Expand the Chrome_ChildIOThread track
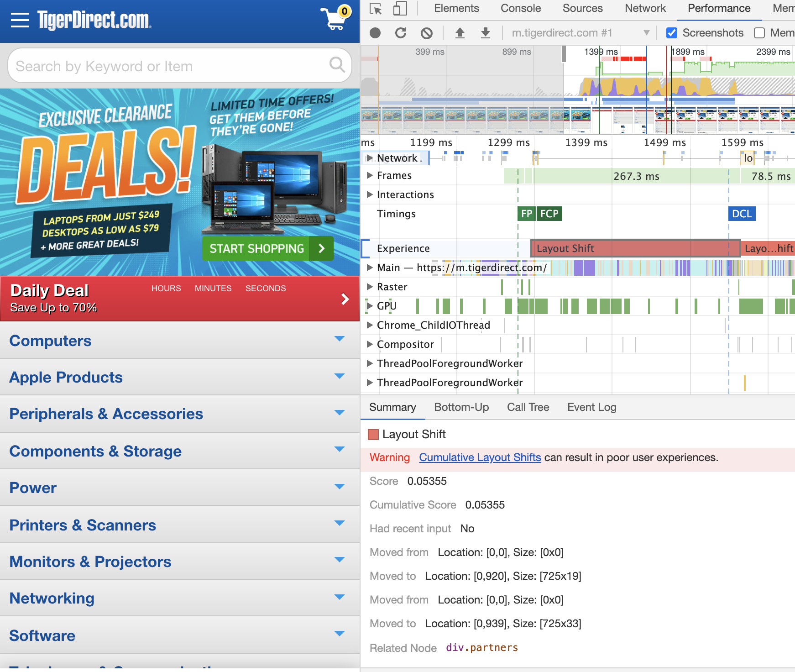This screenshot has width=795, height=672. [370, 325]
